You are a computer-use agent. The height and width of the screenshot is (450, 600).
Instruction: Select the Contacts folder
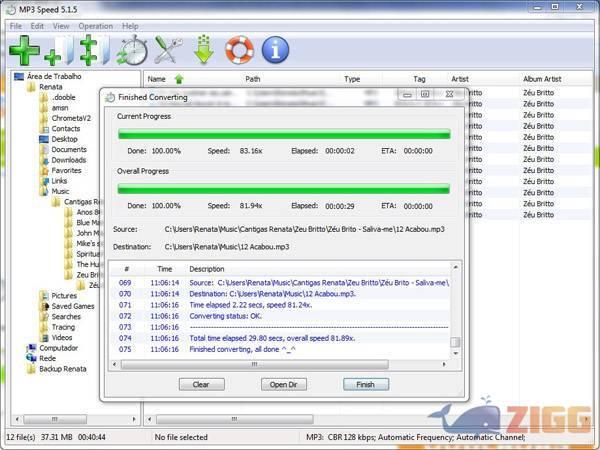pos(60,129)
